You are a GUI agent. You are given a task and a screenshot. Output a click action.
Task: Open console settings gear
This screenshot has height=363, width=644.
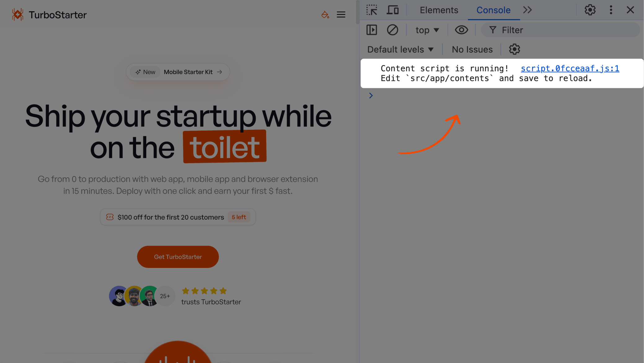(514, 49)
